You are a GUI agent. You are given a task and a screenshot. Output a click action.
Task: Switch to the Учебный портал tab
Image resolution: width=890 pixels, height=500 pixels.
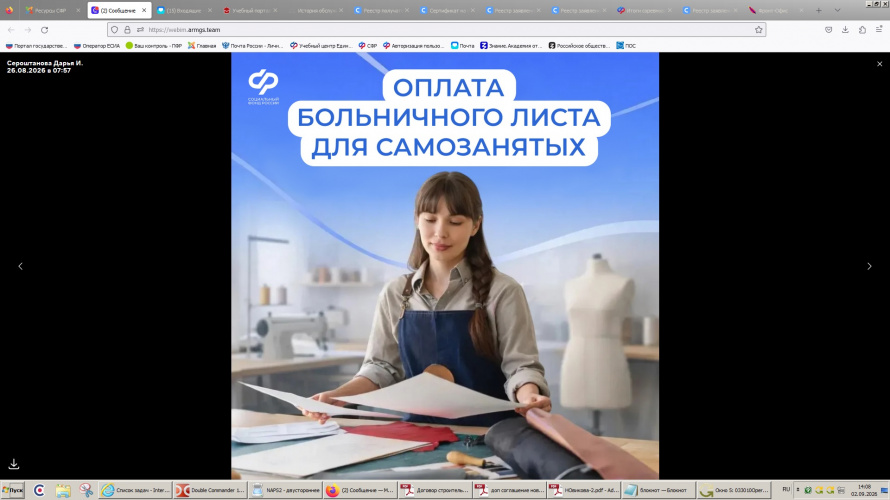250,10
